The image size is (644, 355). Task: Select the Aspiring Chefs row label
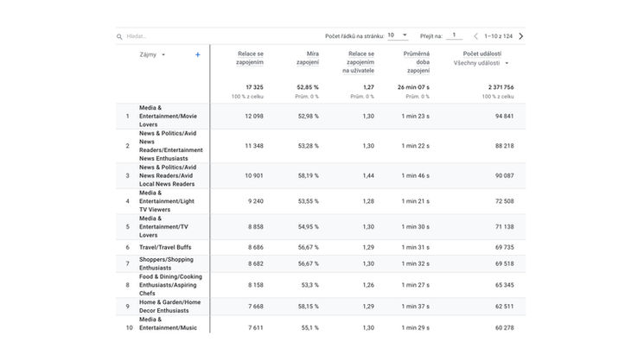(x=170, y=285)
